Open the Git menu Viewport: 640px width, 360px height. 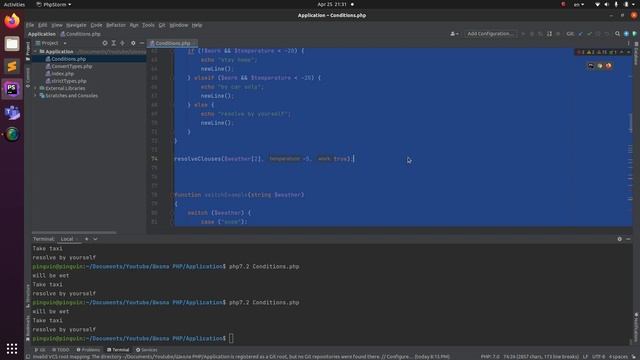click(162, 25)
